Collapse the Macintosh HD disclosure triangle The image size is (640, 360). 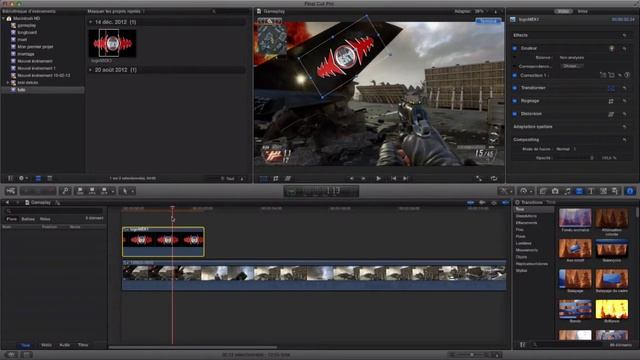pyautogui.click(x=4, y=18)
